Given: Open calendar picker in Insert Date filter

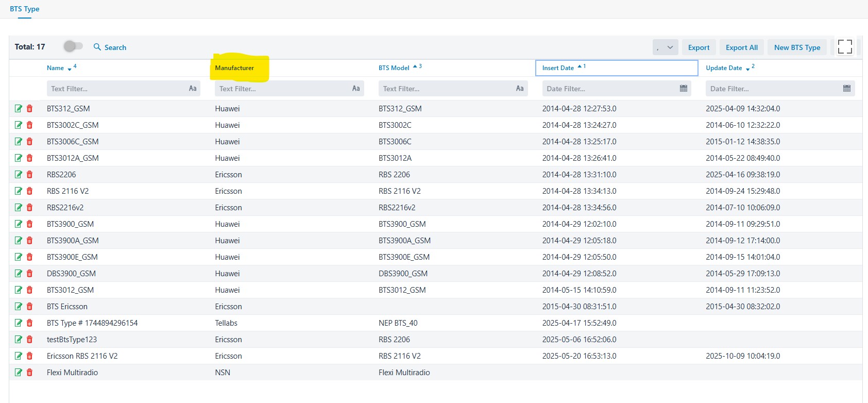Looking at the screenshot, I should coord(683,89).
